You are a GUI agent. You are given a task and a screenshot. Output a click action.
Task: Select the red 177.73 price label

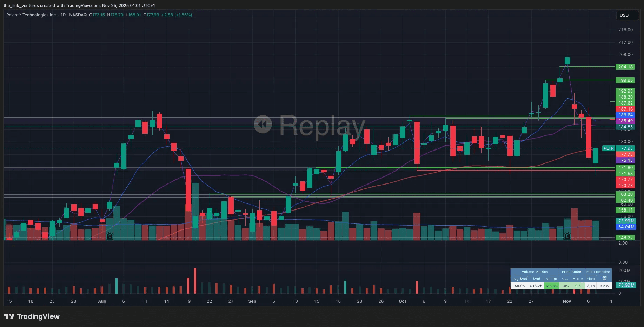tap(625, 154)
